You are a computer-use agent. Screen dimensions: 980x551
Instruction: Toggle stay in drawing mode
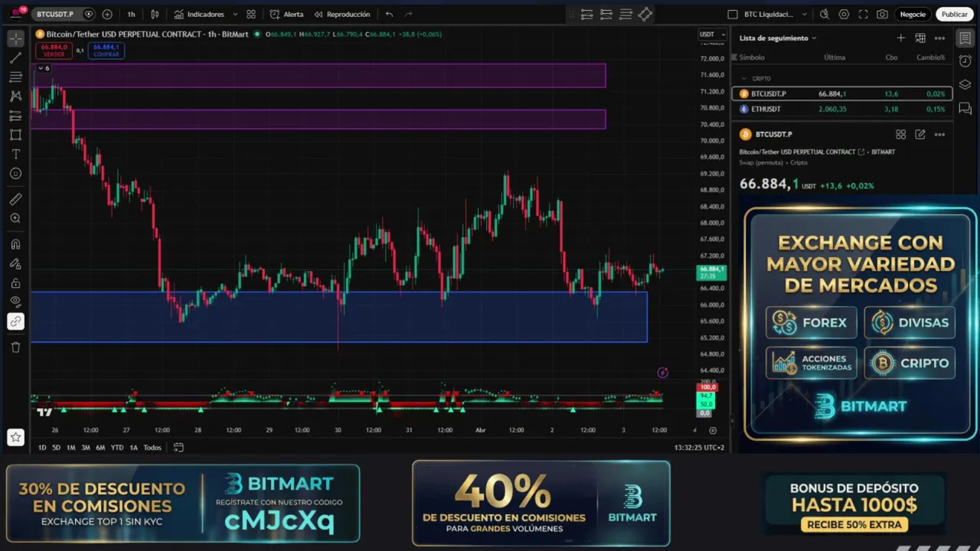(x=15, y=263)
